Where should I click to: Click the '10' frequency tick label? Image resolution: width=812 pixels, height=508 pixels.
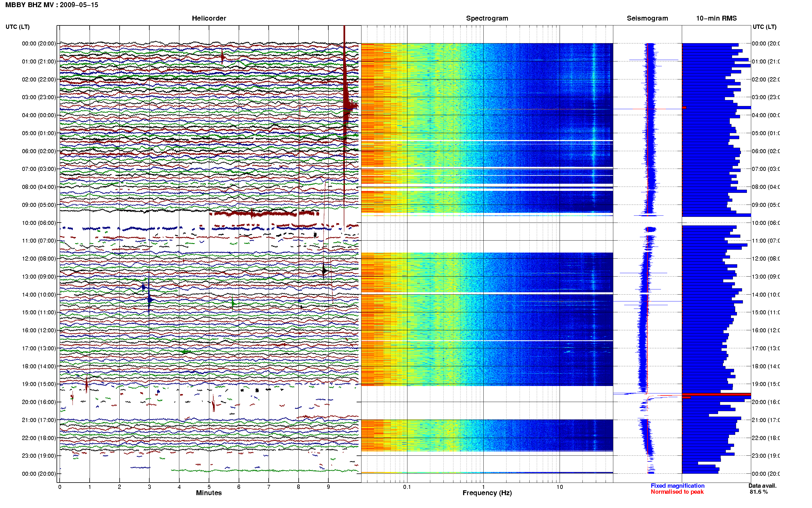click(560, 487)
